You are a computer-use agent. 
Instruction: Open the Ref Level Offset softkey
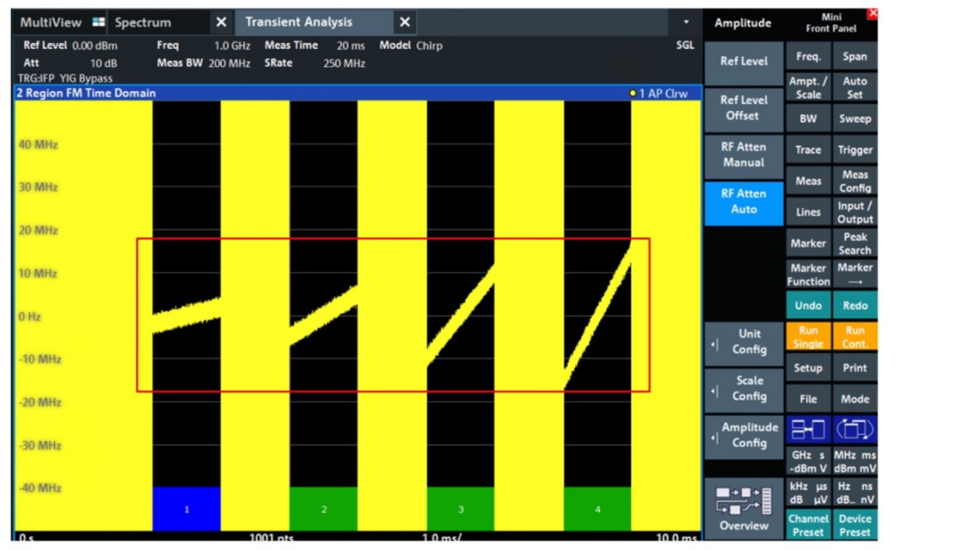point(743,108)
